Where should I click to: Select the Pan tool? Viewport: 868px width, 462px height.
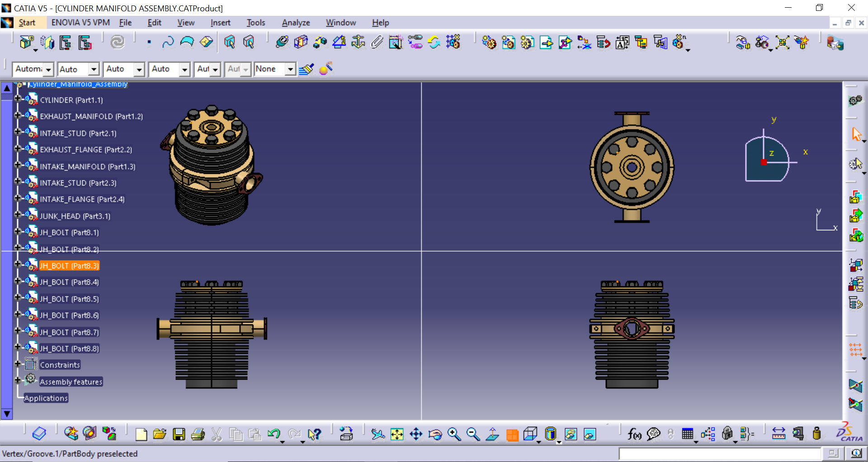pyautogui.click(x=416, y=434)
